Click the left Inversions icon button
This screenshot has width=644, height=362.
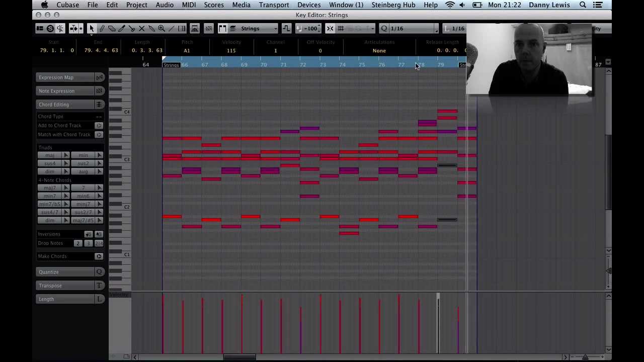[88, 234]
